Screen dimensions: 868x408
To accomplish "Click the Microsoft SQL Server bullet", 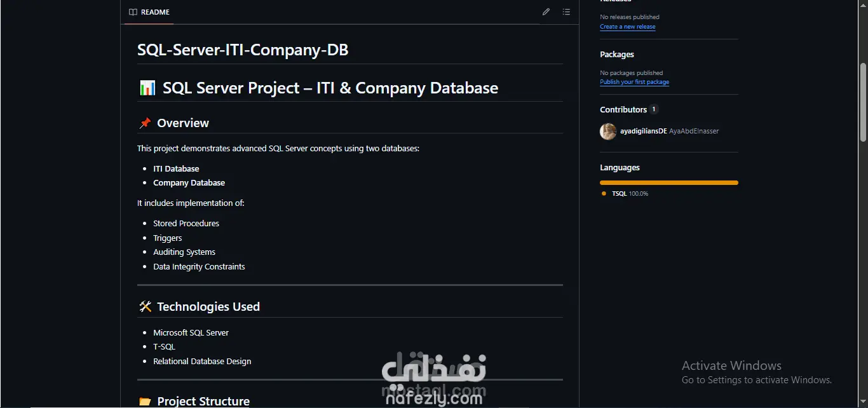I will coord(191,333).
